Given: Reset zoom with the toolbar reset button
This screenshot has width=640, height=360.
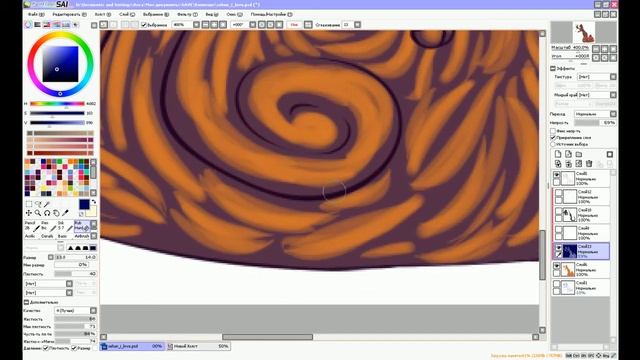Looking at the screenshot, I should pos(223,25).
